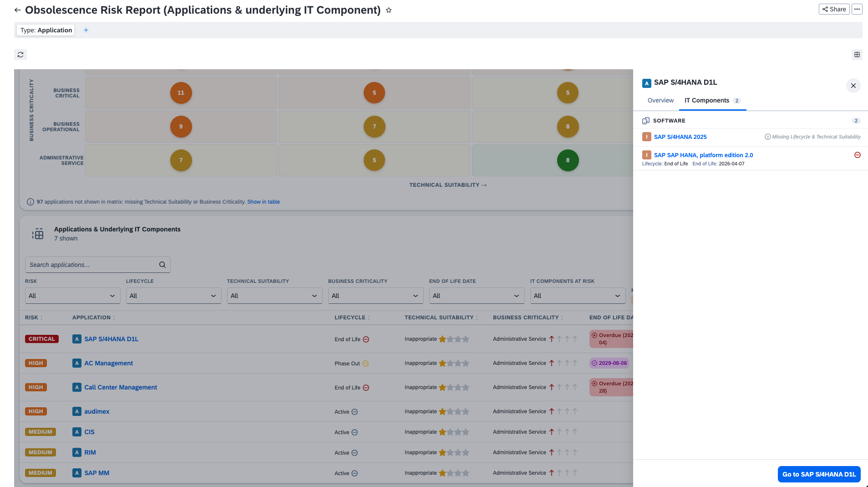Click the middle bubble 5 in Business Critical row

pos(375,93)
